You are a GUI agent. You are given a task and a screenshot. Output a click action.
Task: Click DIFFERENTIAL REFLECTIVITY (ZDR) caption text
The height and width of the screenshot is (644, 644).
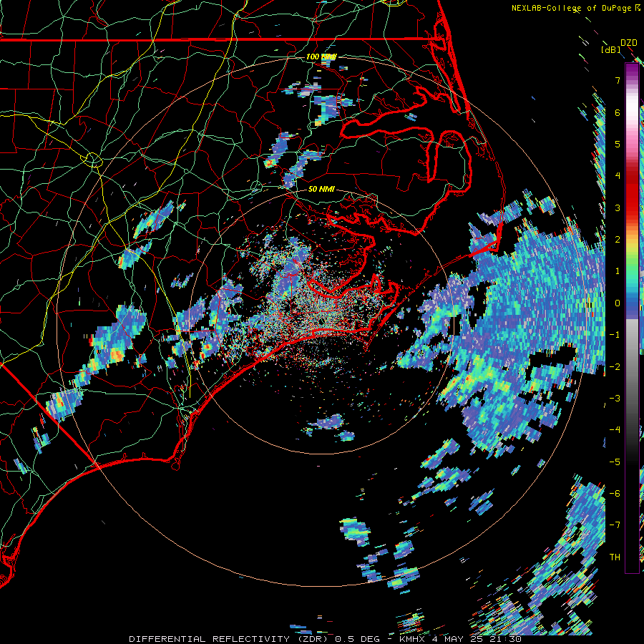click(x=230, y=639)
